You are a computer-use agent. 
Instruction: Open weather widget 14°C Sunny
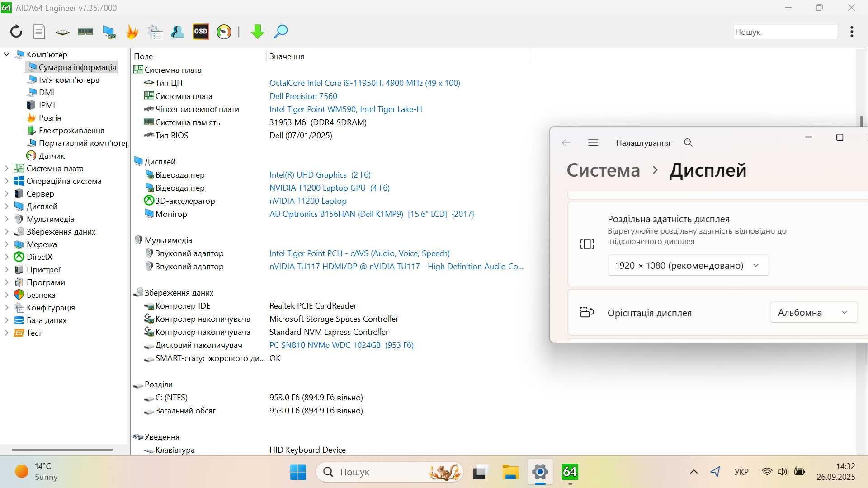click(x=36, y=471)
